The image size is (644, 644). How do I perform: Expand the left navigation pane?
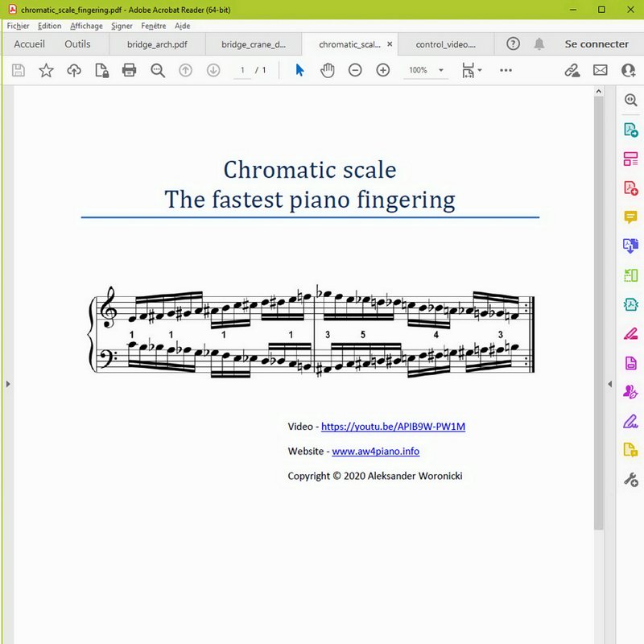click(7, 385)
